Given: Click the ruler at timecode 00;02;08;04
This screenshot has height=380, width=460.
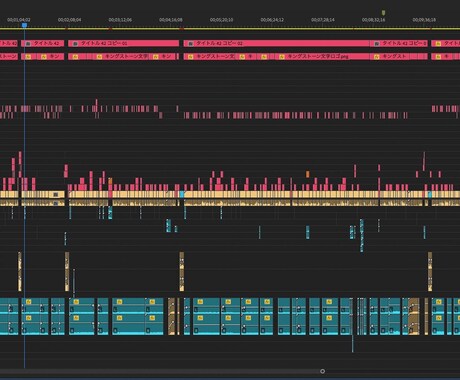Looking at the screenshot, I should click(x=69, y=20).
